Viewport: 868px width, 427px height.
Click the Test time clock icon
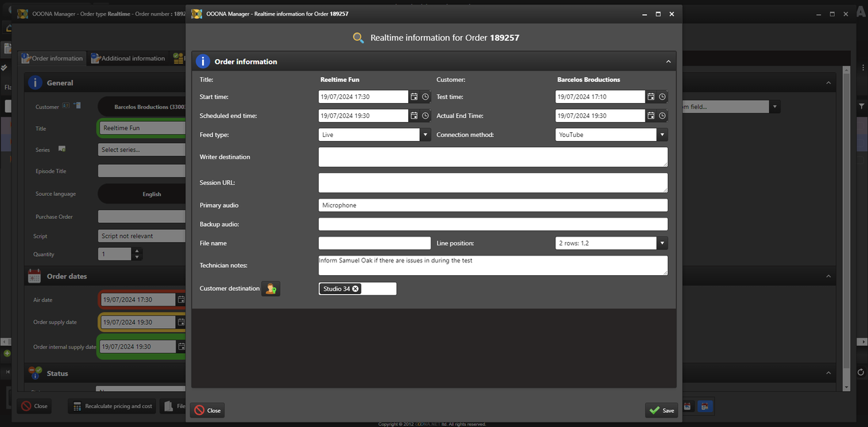pos(662,97)
